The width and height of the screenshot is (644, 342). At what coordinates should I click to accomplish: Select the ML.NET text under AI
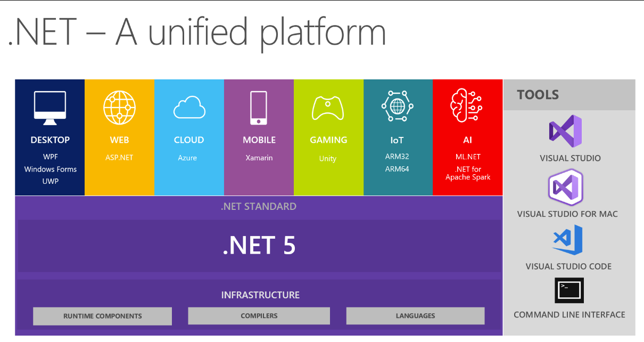[x=467, y=157]
